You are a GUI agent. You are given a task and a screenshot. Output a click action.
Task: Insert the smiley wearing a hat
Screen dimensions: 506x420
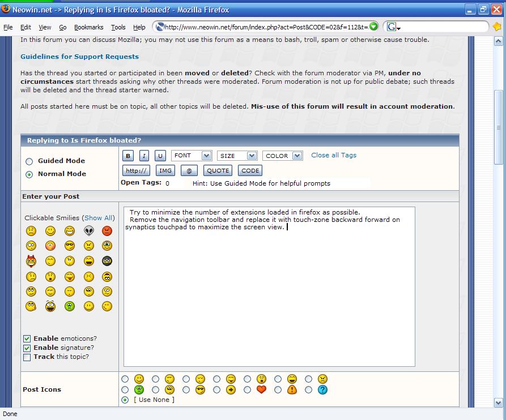point(107,277)
